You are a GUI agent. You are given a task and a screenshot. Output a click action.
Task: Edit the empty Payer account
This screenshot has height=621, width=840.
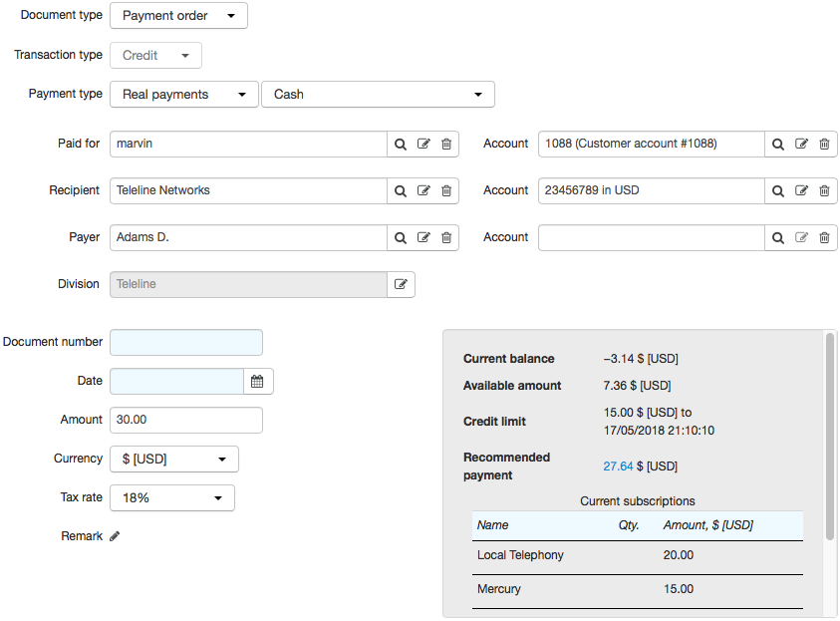tap(801, 238)
